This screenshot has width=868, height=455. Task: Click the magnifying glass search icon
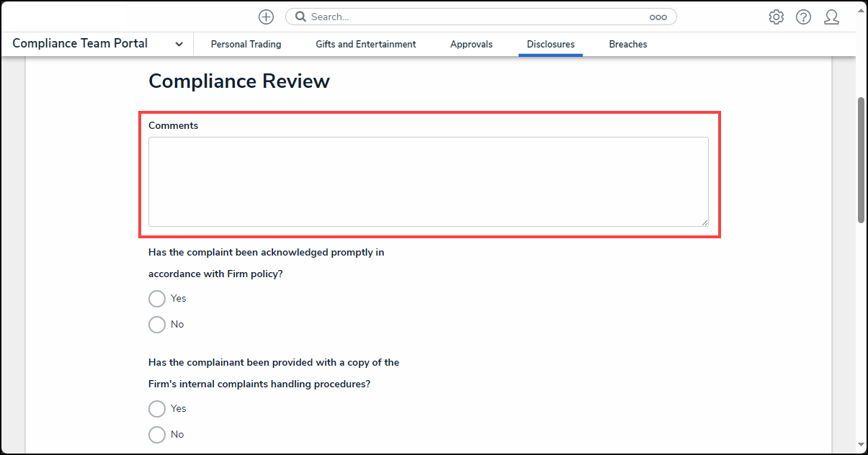[x=300, y=17]
